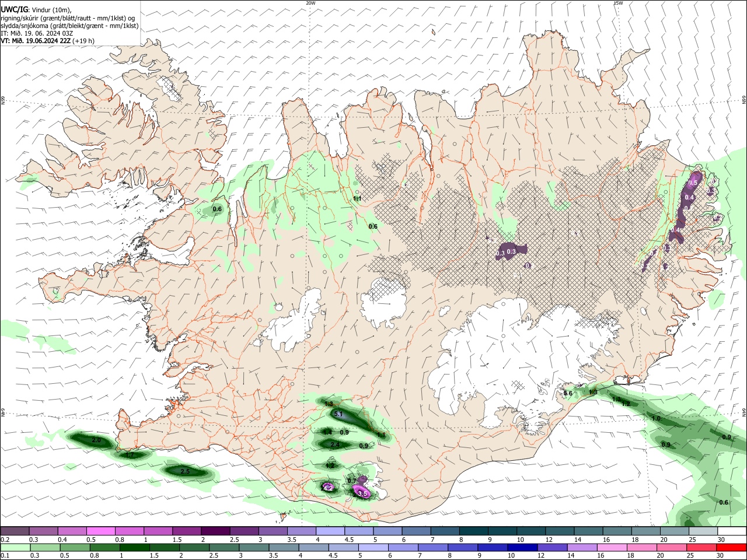
Task: Click the 'Vindur (10m)' header text
Action: [51, 9]
